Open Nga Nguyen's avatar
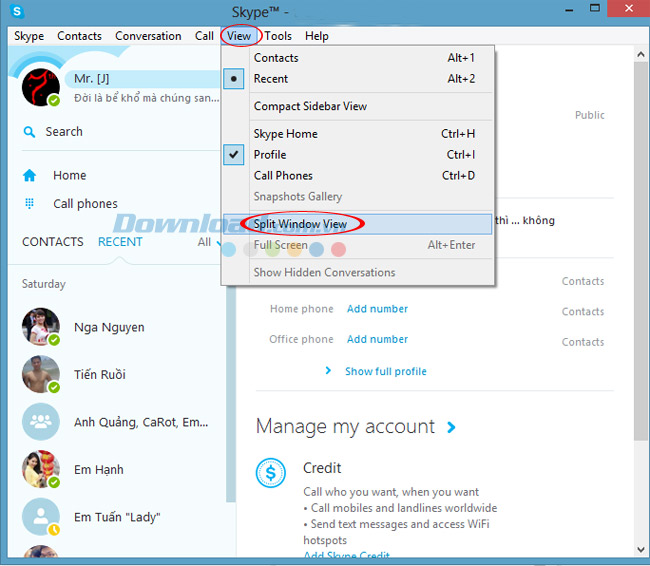Viewport: 650px width, 566px height. tap(41, 327)
